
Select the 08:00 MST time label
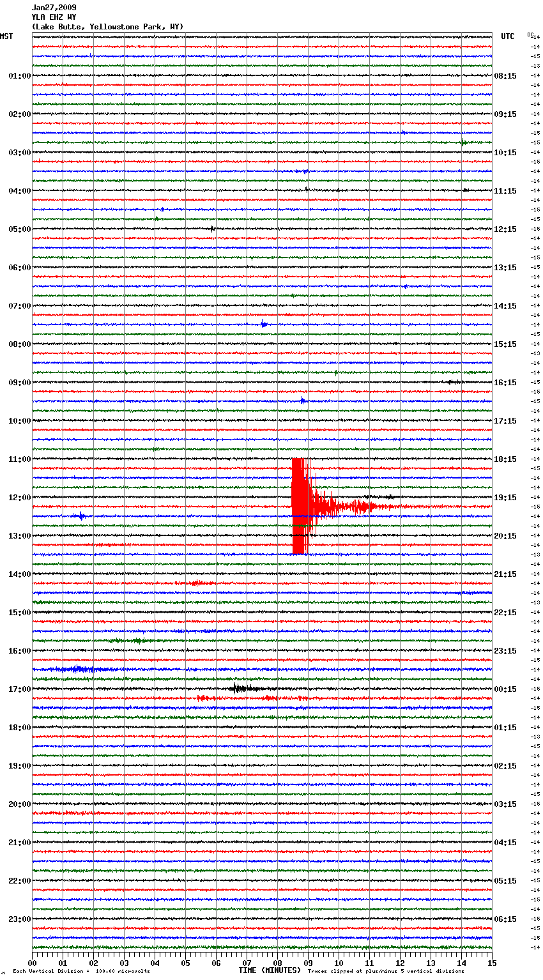click(x=20, y=344)
